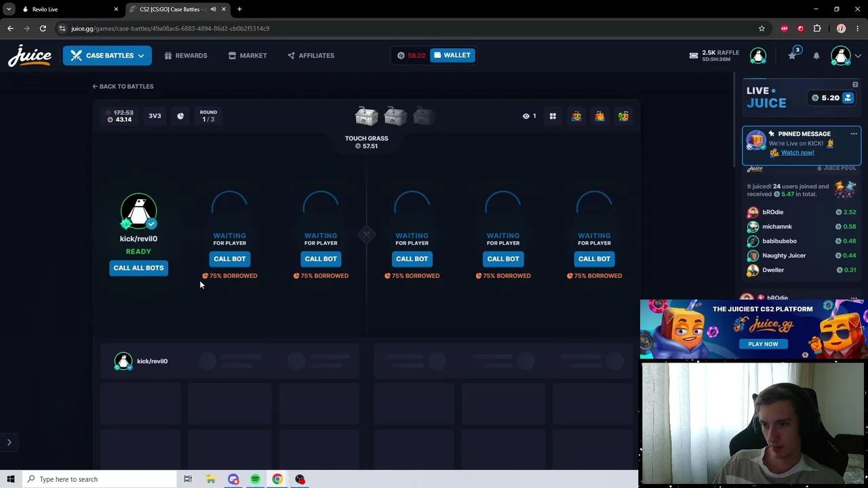Viewport: 868px width, 488px height.
Task: Click kick/revil0 avatar in the results row
Action: [x=123, y=361]
